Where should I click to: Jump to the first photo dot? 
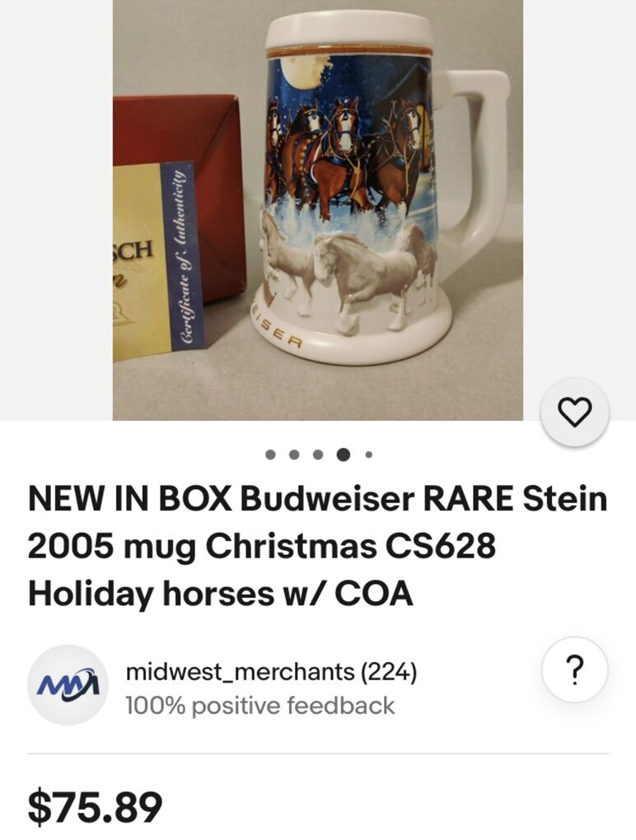click(x=270, y=455)
